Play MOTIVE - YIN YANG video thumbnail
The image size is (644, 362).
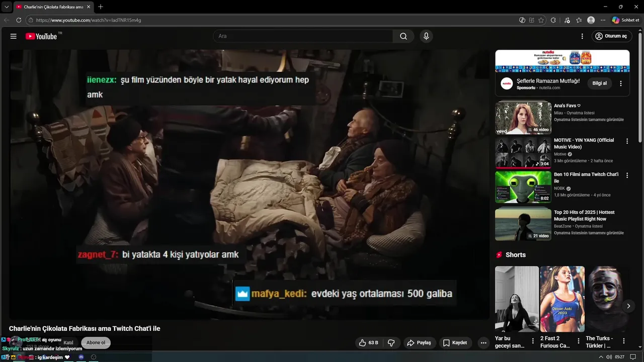click(x=523, y=153)
